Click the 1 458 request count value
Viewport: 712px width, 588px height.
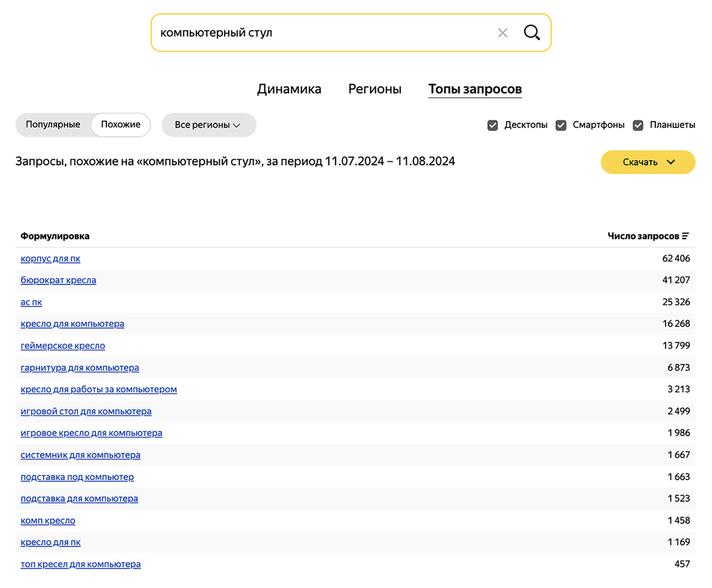(679, 520)
